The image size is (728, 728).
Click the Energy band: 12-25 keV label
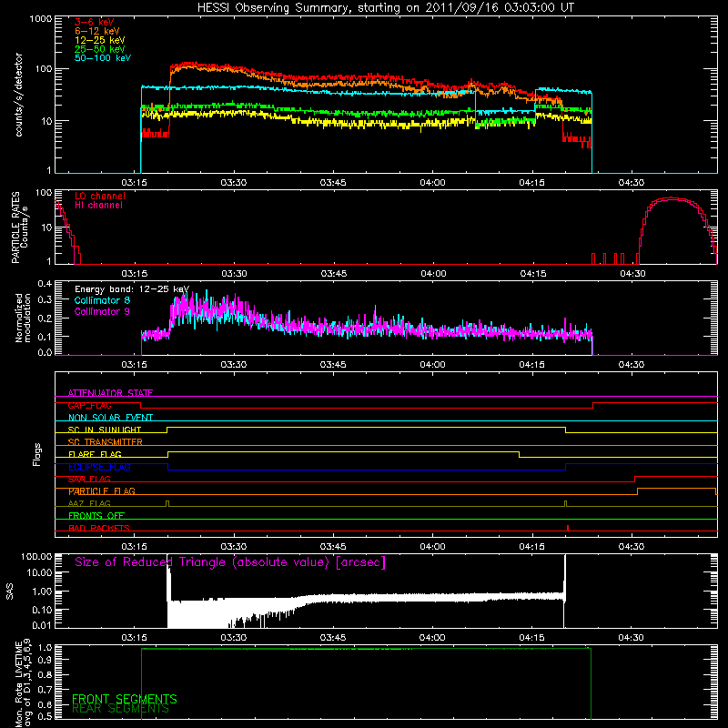132,289
